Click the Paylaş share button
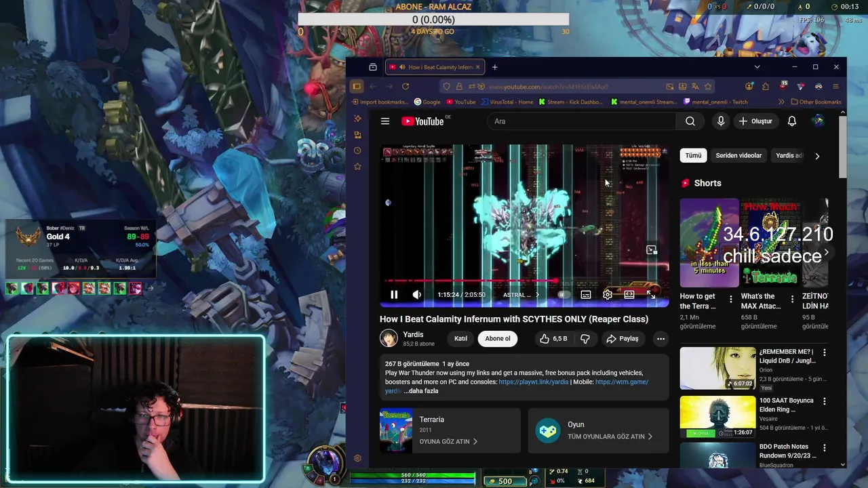Screen dimensions: 868x488 click(x=623, y=339)
